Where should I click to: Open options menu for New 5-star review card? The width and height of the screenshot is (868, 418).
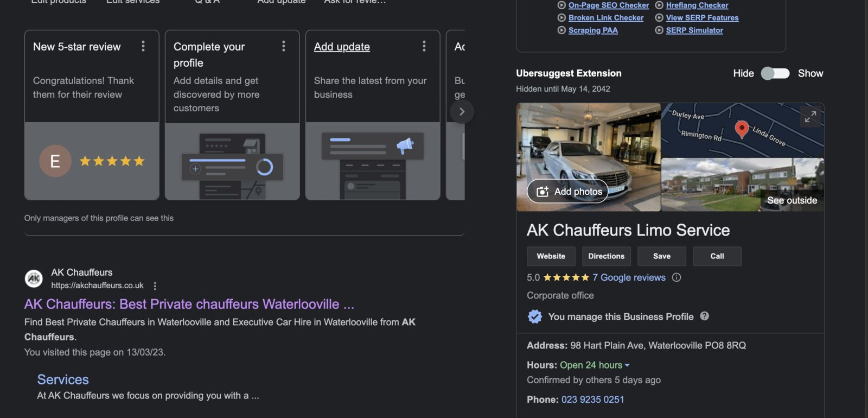pos(143,46)
